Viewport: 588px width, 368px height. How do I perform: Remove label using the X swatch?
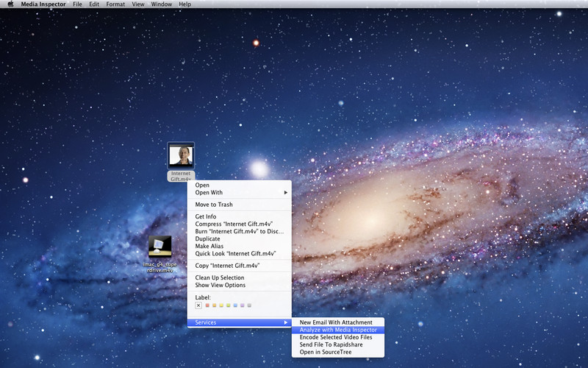tap(198, 305)
